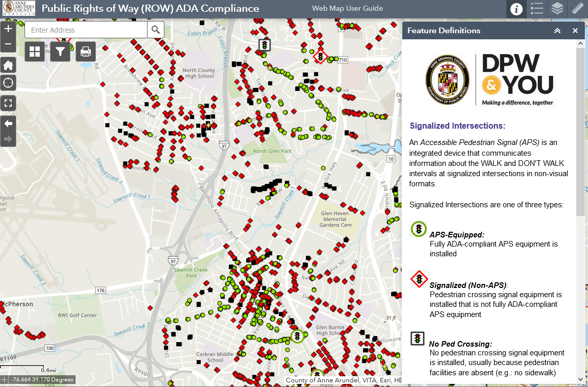Show map information with the info icon
The width and height of the screenshot is (588, 387).
coord(516,9)
